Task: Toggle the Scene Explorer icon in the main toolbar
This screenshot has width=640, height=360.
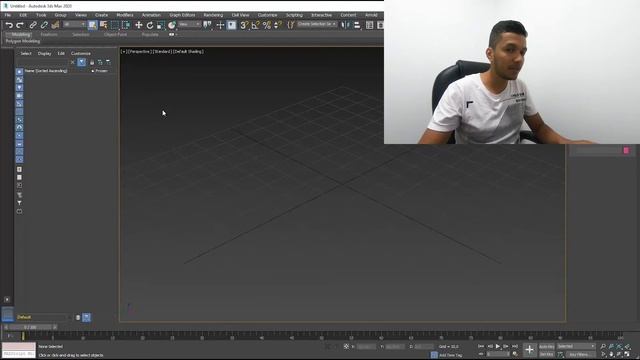Action: point(369,25)
